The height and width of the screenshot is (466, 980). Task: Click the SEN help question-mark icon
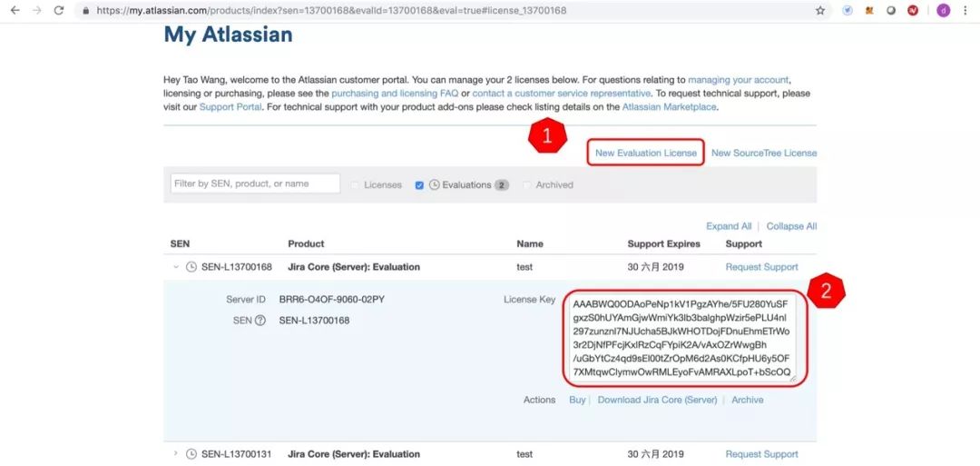[260, 321]
